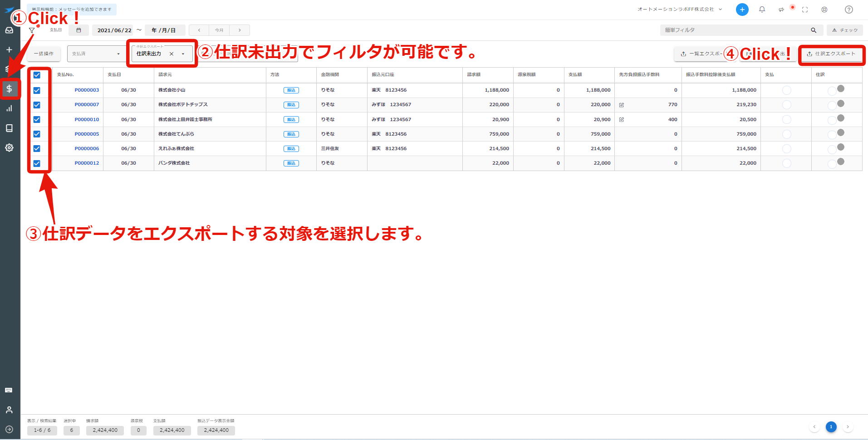The height and width of the screenshot is (440, 868).
Task: Click the funnel filter icon
Action: point(32,30)
